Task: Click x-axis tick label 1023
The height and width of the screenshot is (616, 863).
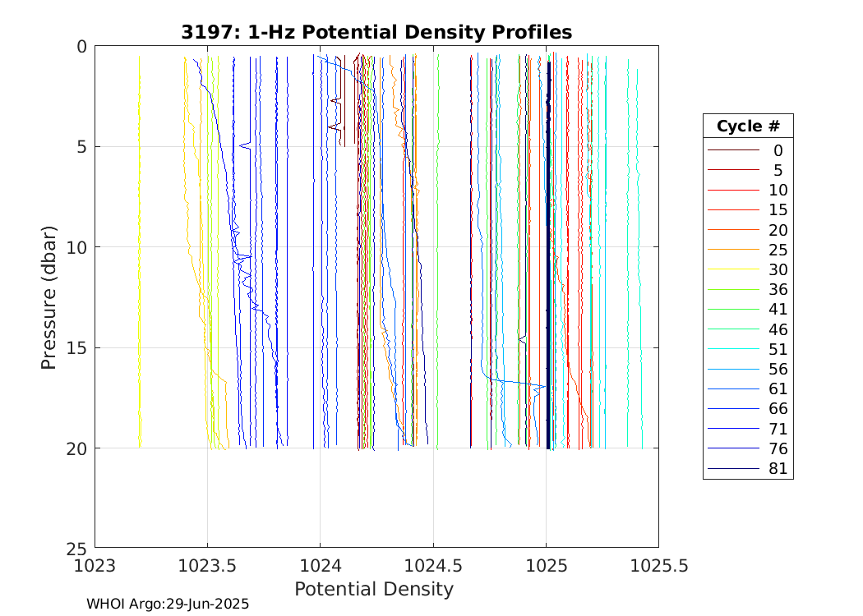Action: coord(95,565)
